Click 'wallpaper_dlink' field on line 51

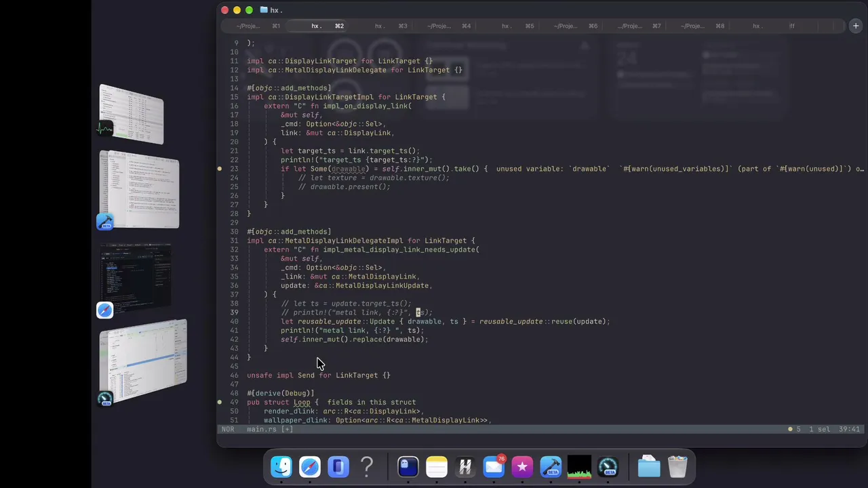click(296, 420)
